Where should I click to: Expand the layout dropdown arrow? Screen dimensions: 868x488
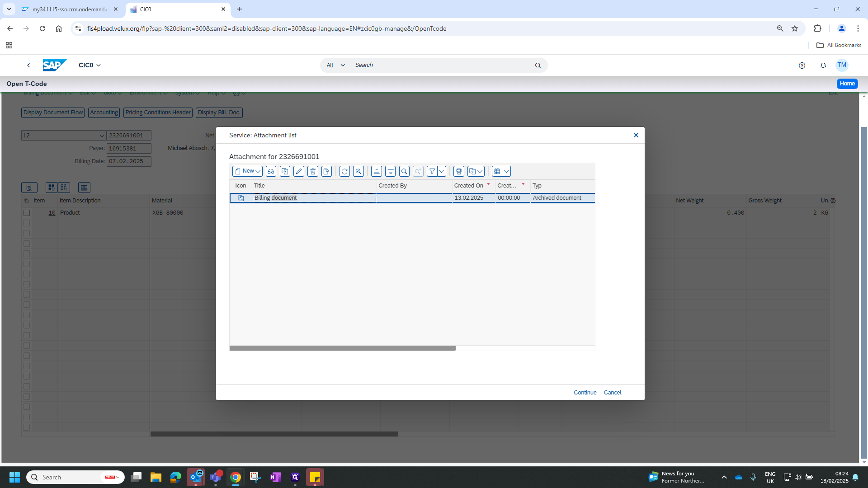pyautogui.click(x=506, y=171)
